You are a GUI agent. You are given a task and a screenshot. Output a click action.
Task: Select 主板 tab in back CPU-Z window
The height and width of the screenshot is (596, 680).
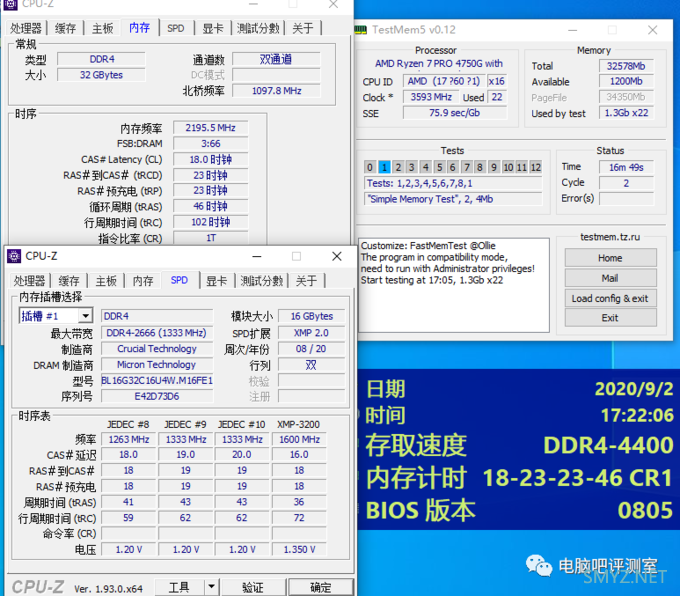pyautogui.click(x=103, y=29)
